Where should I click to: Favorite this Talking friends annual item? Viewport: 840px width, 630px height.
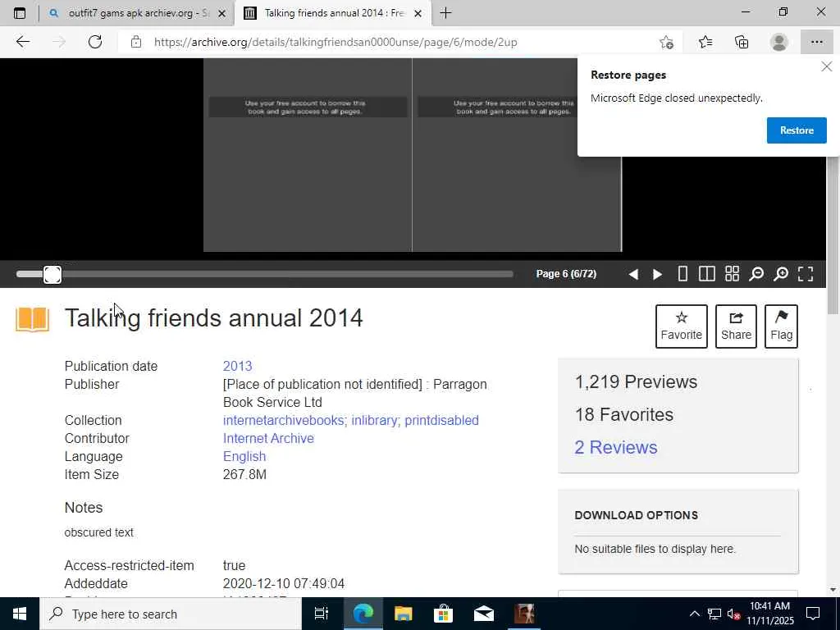pos(682,326)
